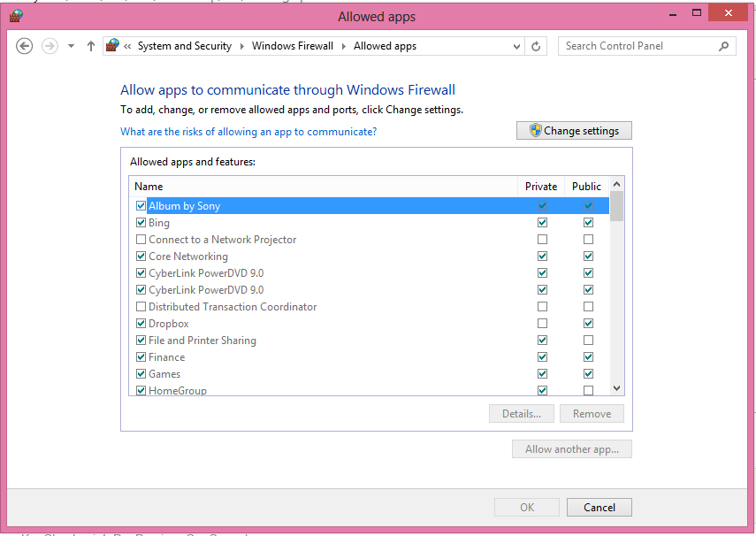Viewport: 756px width, 536px height.
Task: Open the risks of allowing an app link
Action: (x=248, y=131)
